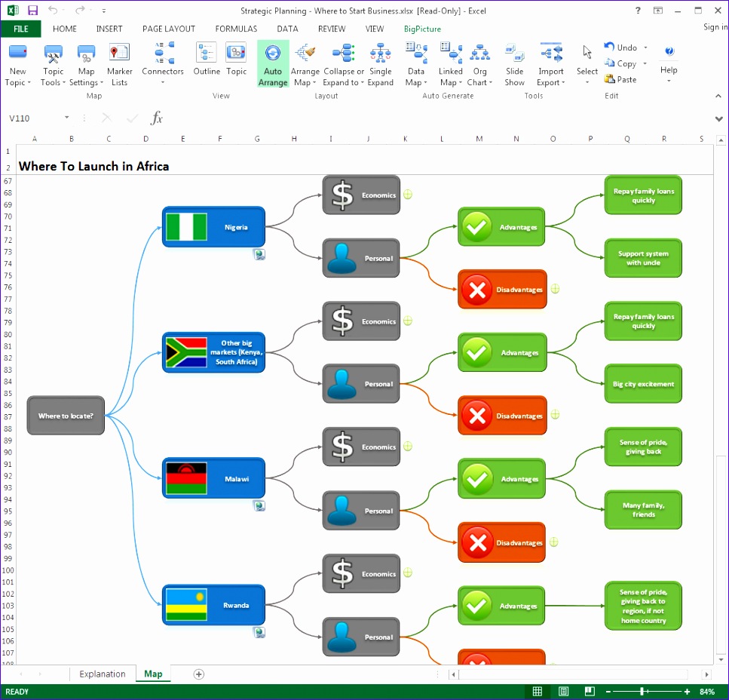Expand Nigeria's Economics branch
The height and width of the screenshot is (700, 729).
click(408, 195)
